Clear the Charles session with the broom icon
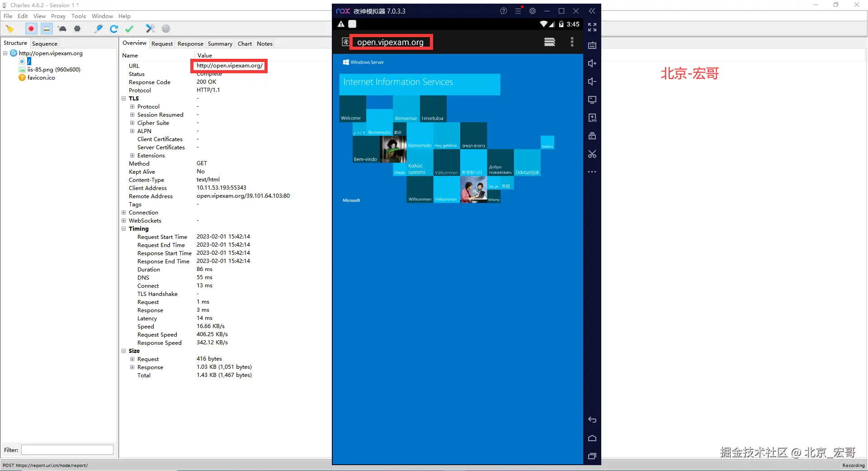 [10, 29]
